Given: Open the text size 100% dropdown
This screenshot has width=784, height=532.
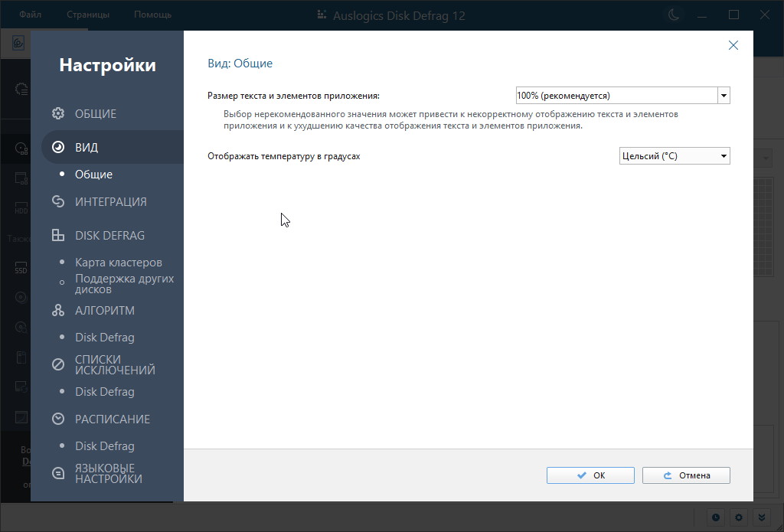Looking at the screenshot, I should click(x=623, y=96).
